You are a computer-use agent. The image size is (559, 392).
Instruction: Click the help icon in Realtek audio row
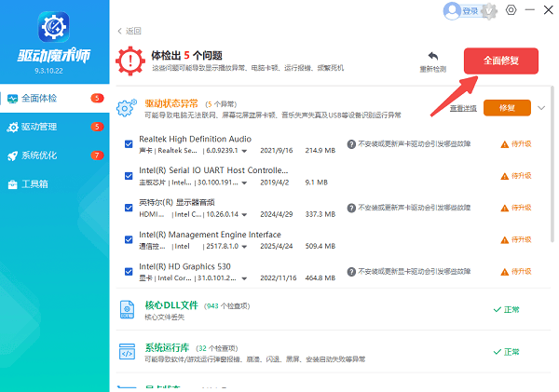(351, 144)
